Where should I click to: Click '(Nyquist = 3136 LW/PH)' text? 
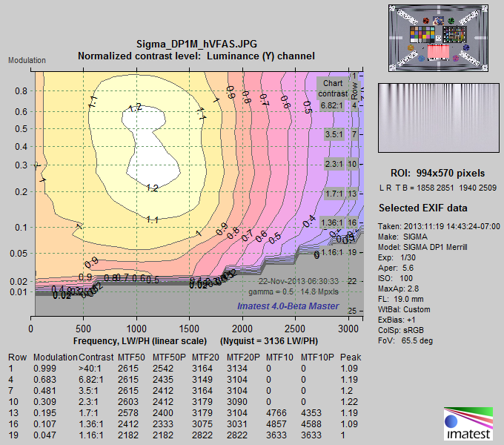click(269, 341)
